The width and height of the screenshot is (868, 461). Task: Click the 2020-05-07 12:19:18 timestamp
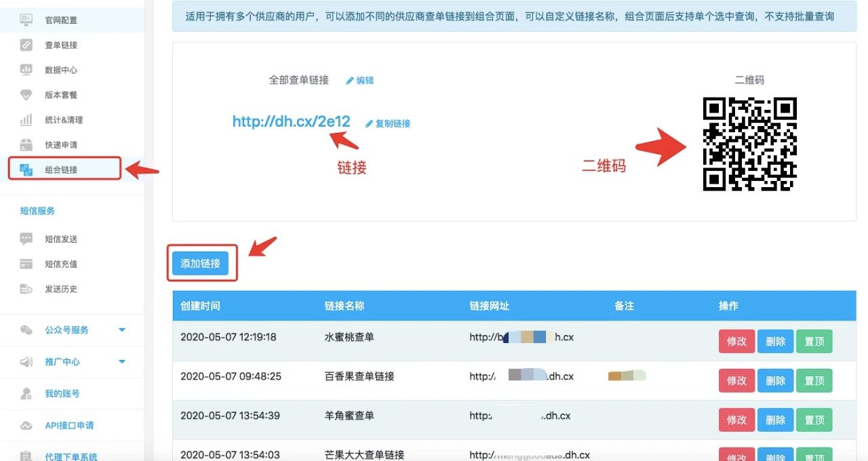point(228,337)
